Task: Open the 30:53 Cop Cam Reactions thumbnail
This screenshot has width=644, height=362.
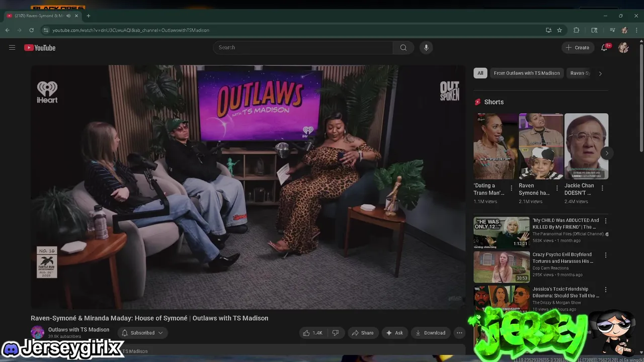Action: pos(502,267)
